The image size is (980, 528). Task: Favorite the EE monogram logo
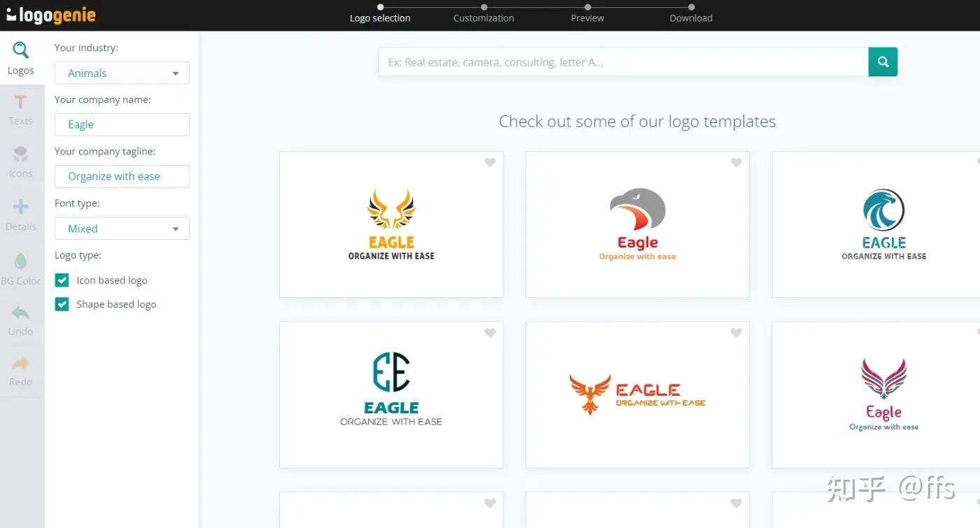490,333
